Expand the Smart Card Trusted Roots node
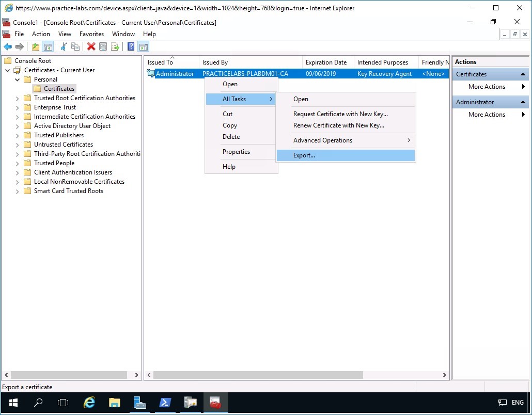This screenshot has width=532, height=415. (18, 191)
